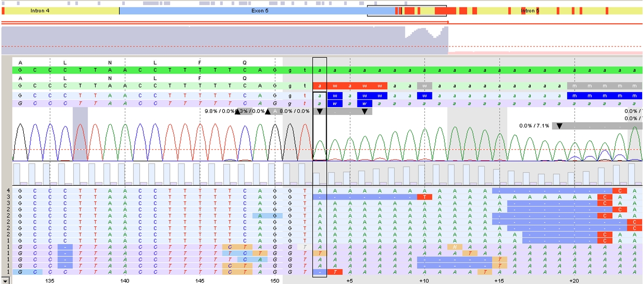Click the Intron 5 label in the gene map
The image size is (644, 284).
(x=530, y=11)
